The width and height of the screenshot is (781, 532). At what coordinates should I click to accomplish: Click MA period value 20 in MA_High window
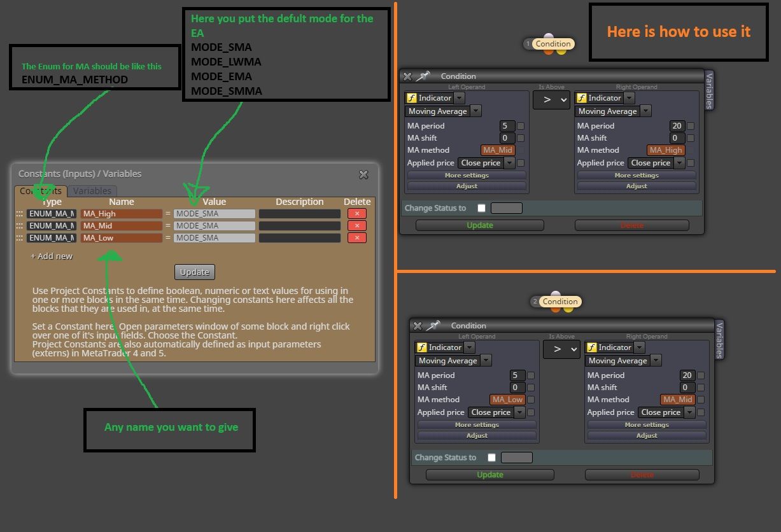677,126
